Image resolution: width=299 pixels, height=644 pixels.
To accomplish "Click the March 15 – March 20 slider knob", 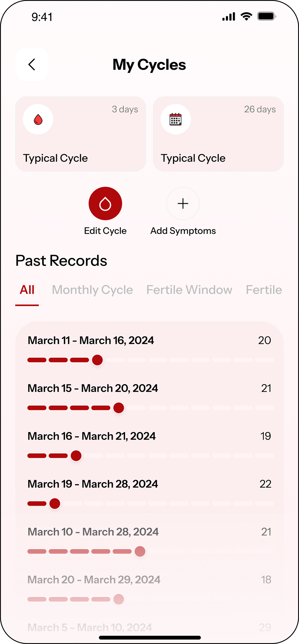I will [119, 408].
